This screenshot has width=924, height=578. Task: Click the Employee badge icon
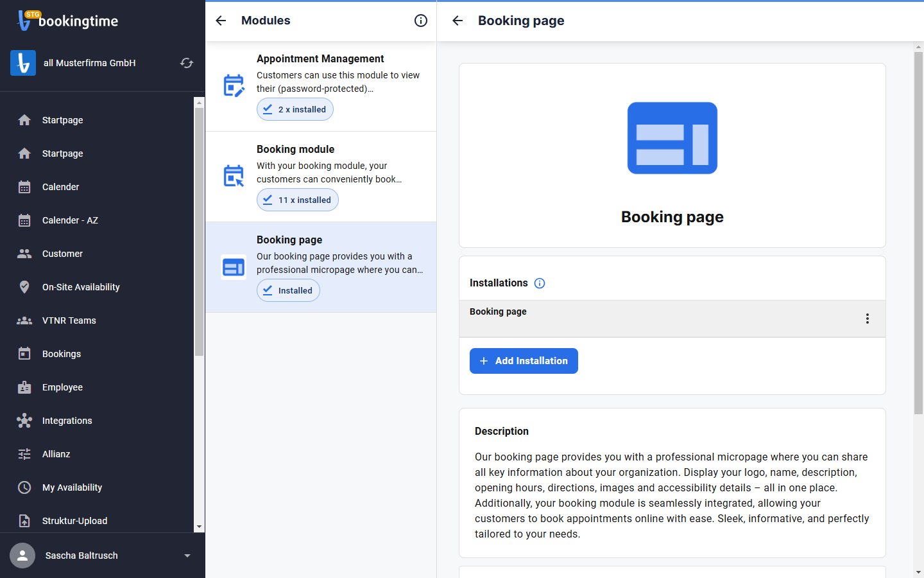(x=24, y=387)
